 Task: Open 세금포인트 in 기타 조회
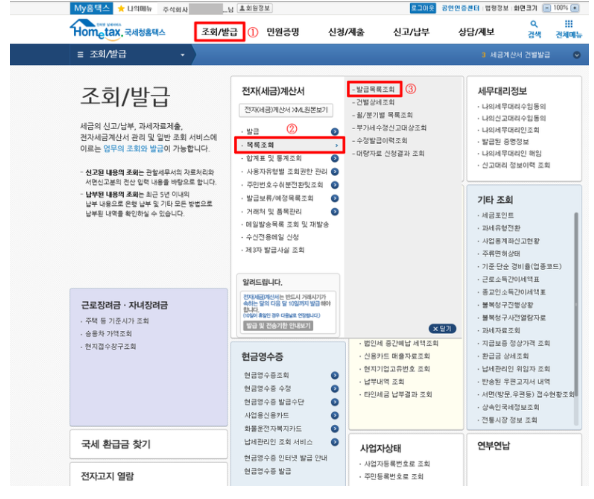click(497, 215)
